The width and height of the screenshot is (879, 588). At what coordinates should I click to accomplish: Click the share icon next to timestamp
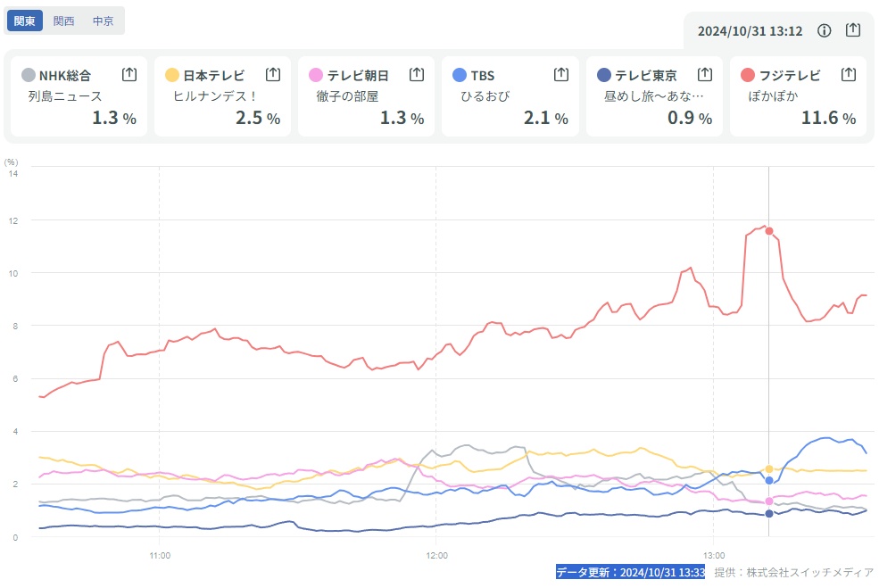coord(853,30)
